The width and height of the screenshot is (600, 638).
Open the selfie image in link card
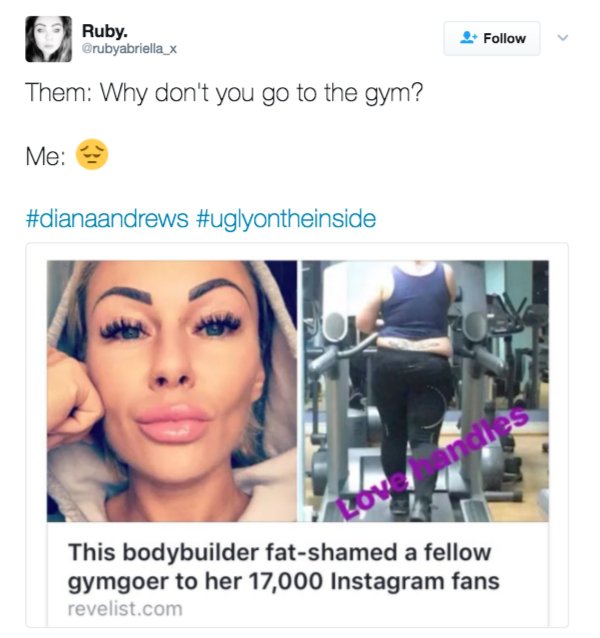pos(172,391)
